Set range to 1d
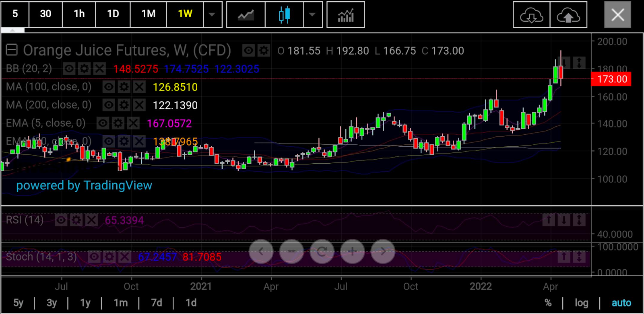Screen dimensions: 644x314 coord(191,303)
